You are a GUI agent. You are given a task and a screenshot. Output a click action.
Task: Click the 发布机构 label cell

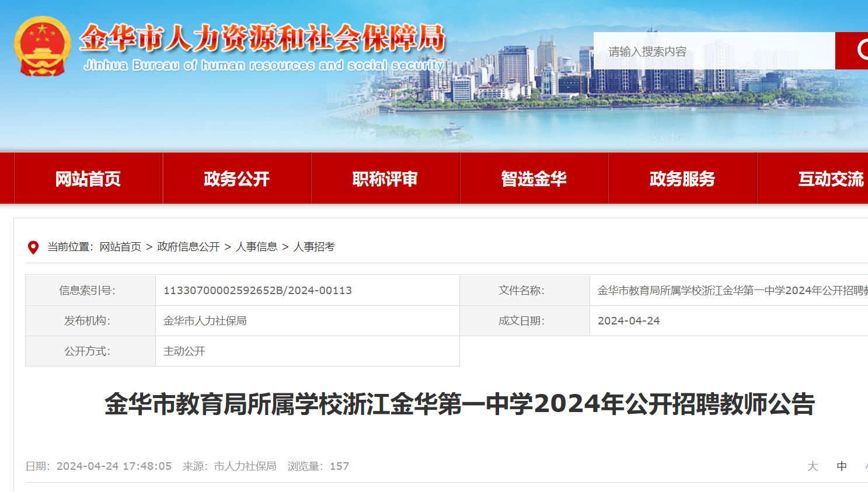tap(90, 321)
